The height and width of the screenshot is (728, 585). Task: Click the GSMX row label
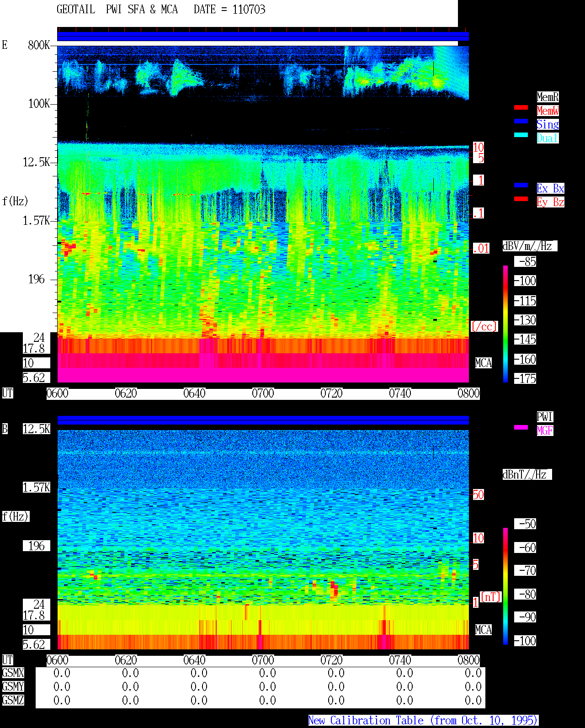(x=13, y=673)
